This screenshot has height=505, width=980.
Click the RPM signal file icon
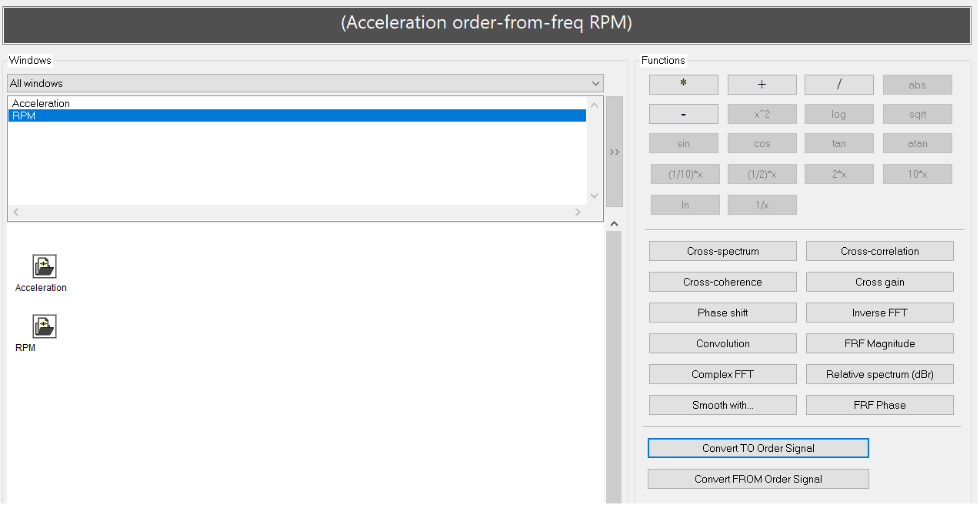(45, 326)
